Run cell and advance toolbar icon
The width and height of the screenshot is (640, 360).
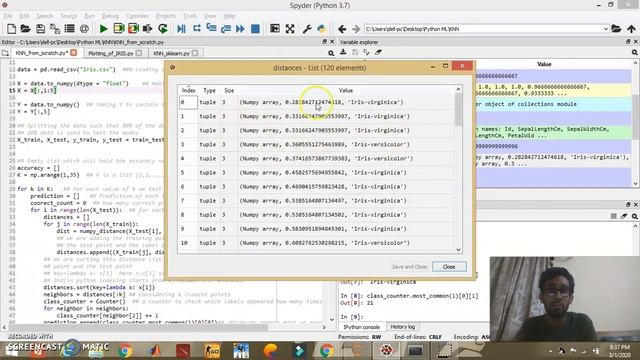click(133, 29)
